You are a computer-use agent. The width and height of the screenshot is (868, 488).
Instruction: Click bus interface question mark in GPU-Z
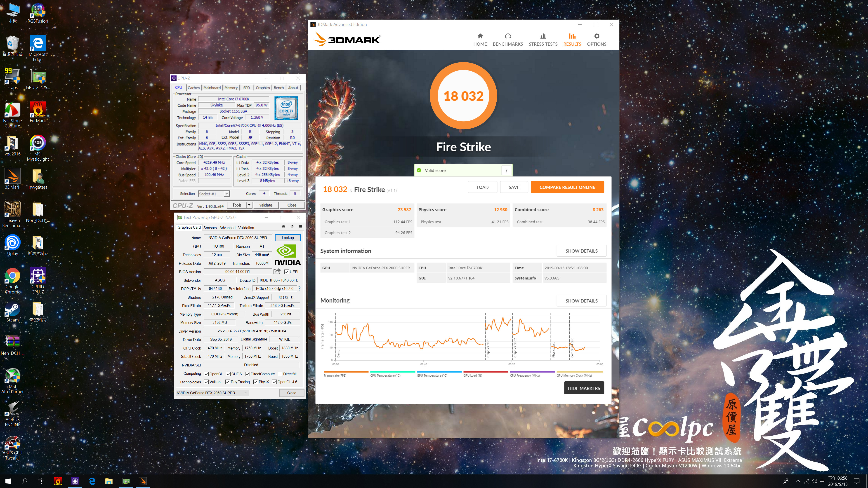point(299,289)
